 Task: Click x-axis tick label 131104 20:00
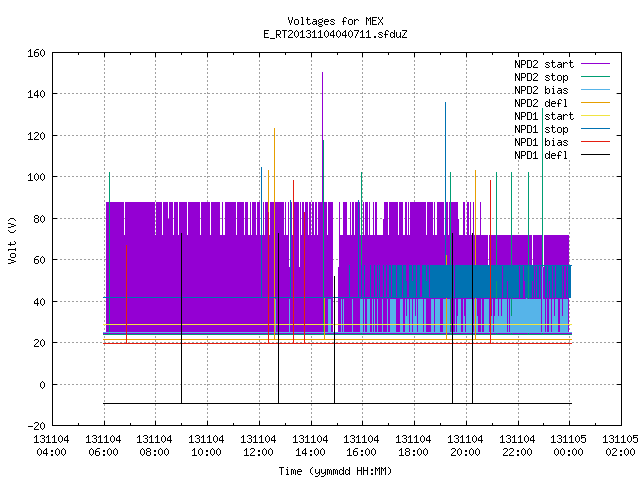(465, 446)
